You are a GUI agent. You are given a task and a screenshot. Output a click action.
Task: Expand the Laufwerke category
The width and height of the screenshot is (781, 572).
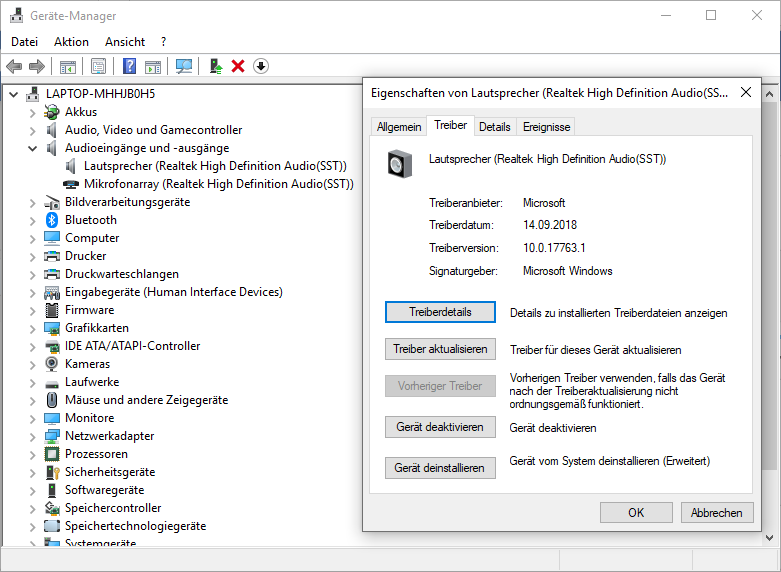coord(33,383)
